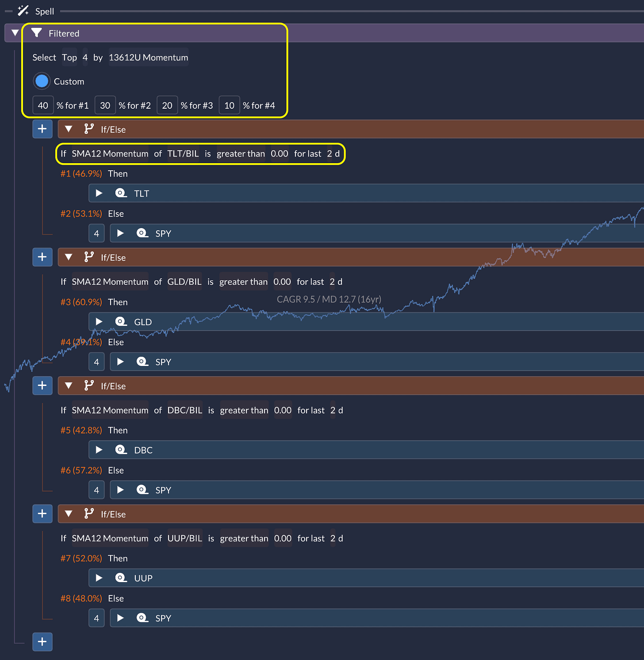Click the #1 (46.9%) Then label
Screen dimensions: 644x660
coord(94,174)
